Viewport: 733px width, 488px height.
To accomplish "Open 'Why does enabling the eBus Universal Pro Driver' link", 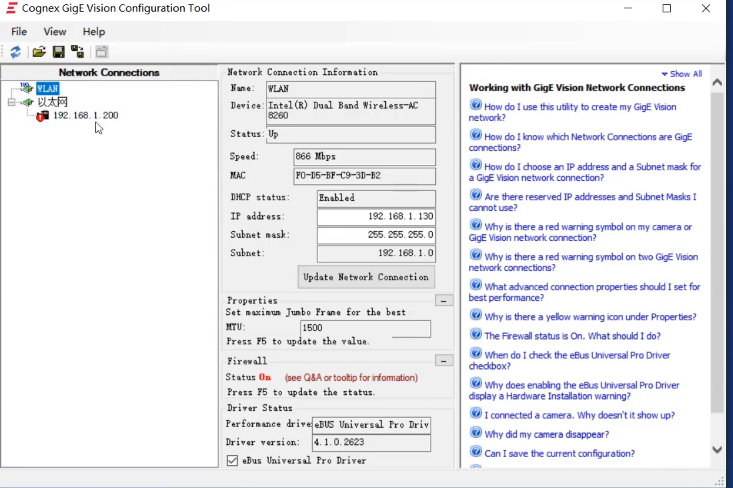I will 574,390.
